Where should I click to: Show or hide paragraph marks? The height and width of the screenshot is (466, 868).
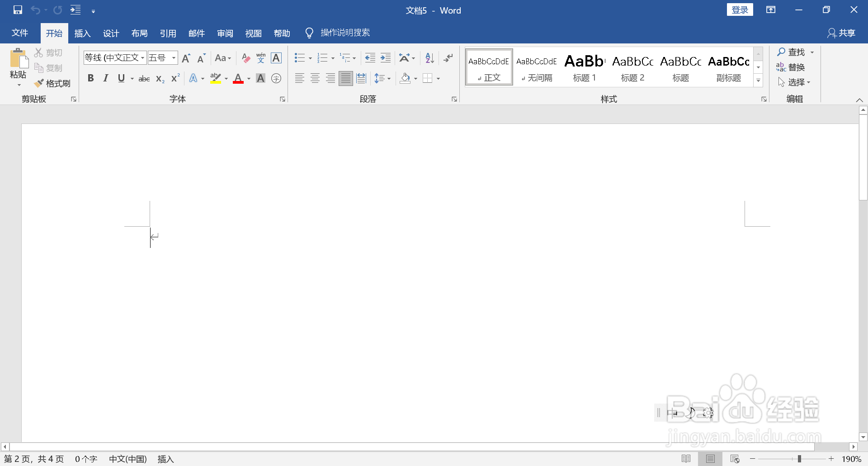pyautogui.click(x=448, y=58)
